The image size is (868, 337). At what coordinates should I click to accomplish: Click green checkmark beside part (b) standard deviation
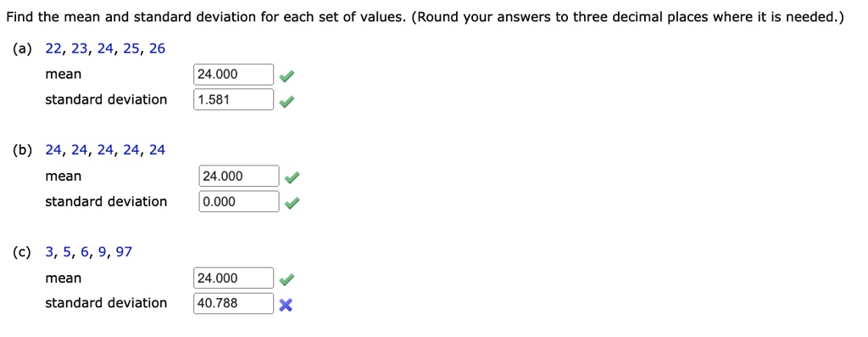292,204
